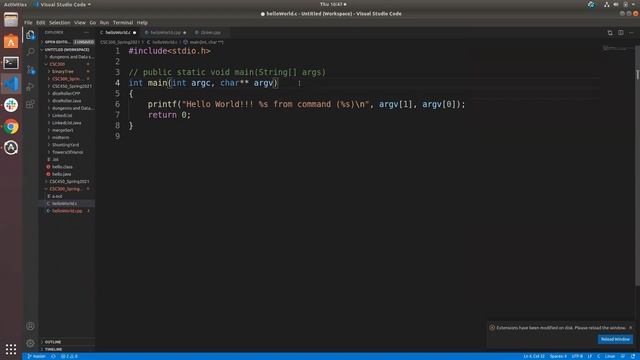Open the Visual Studio Code app menu in top bar
The image size is (640, 360).
[62, 4]
